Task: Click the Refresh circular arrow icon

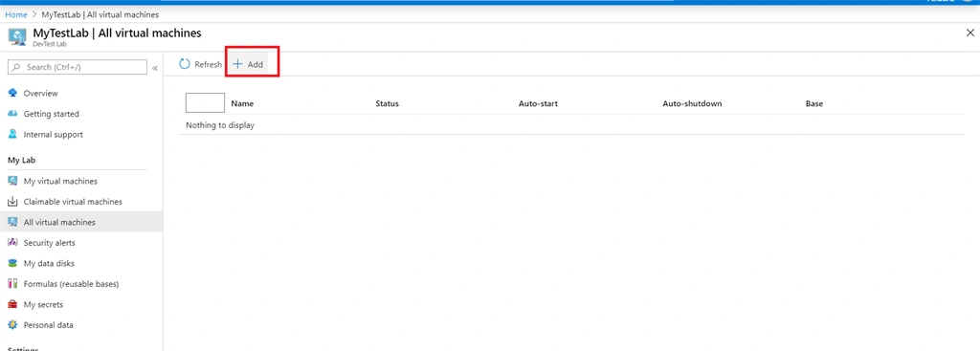Action: coord(185,64)
